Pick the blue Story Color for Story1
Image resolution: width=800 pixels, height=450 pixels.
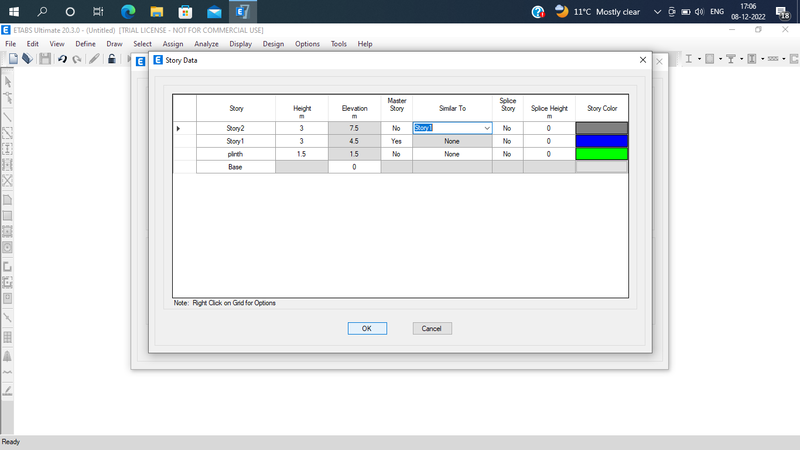click(x=602, y=141)
